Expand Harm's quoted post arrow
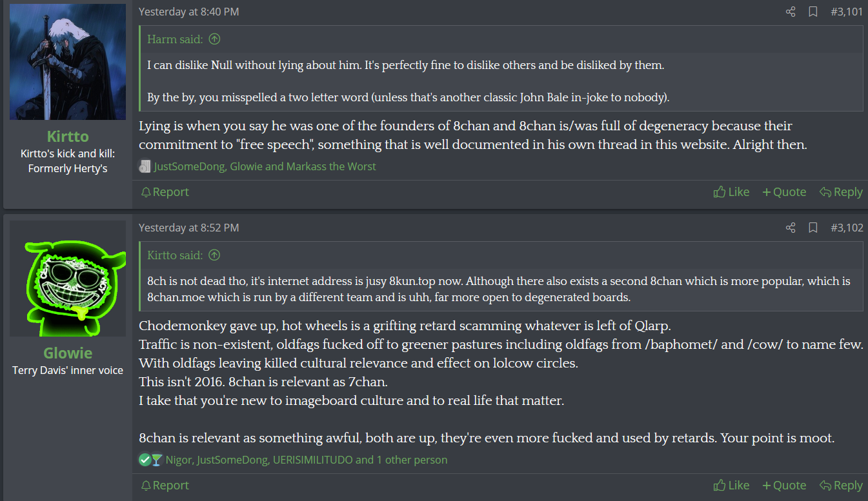Viewport: 868px width, 501px height. coord(215,39)
